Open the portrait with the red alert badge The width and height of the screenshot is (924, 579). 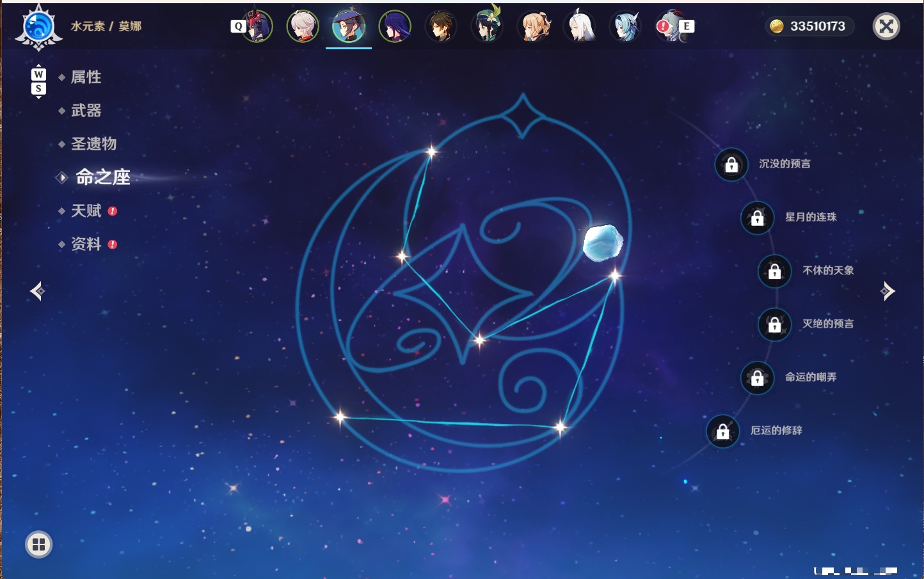669,26
